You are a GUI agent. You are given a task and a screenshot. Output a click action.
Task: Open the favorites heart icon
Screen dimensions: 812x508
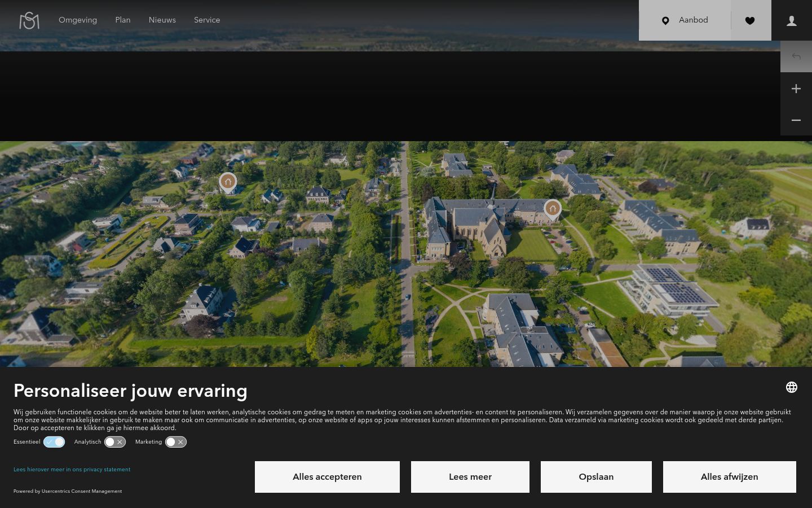coord(750,20)
